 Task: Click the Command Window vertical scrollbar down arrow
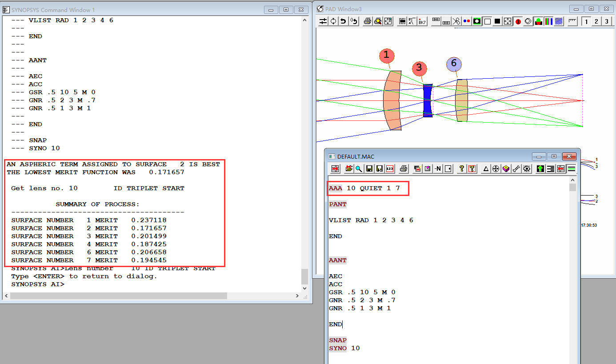[304, 288]
